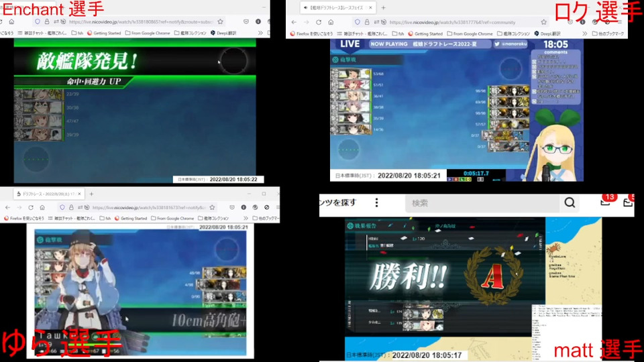The image size is (644, 362).
Task: Open 艦隊コレクション folder in Enchant window
Action: click(x=190, y=33)
